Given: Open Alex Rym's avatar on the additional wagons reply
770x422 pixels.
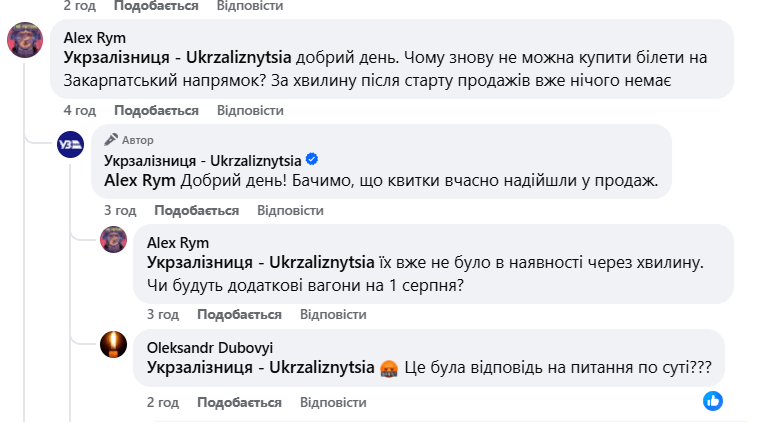Looking at the screenshot, I should coord(113,239).
